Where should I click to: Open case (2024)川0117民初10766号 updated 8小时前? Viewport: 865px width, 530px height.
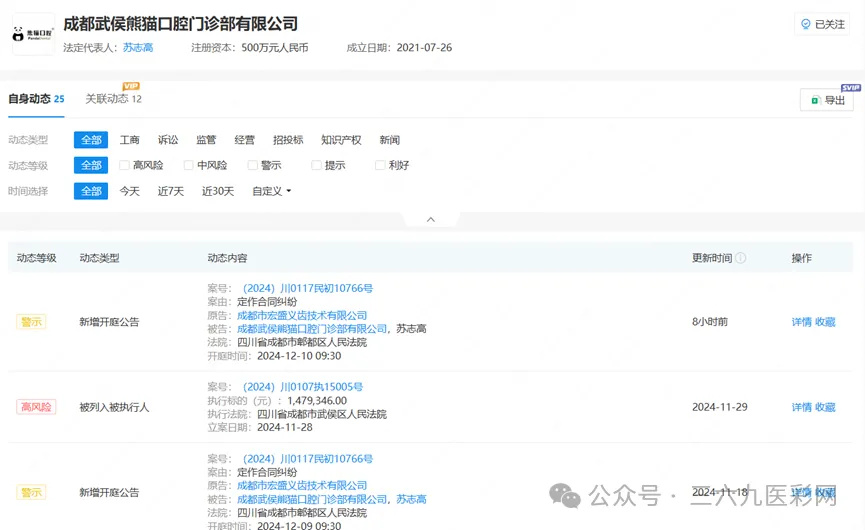[x=307, y=288]
